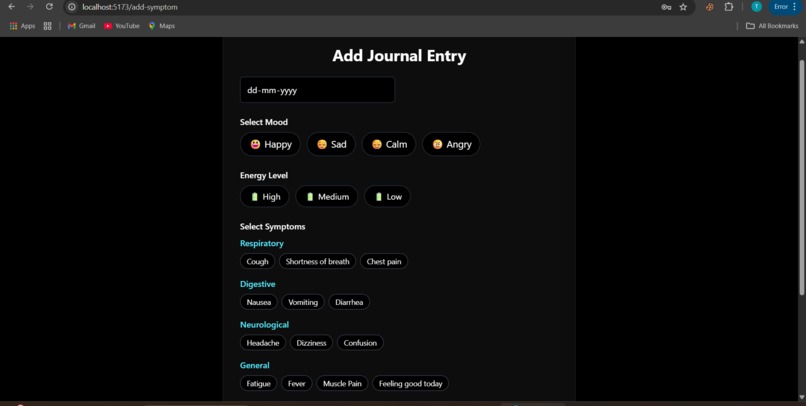Go back with the browser back arrow
Viewport: 806px width, 406px height.
[11, 7]
